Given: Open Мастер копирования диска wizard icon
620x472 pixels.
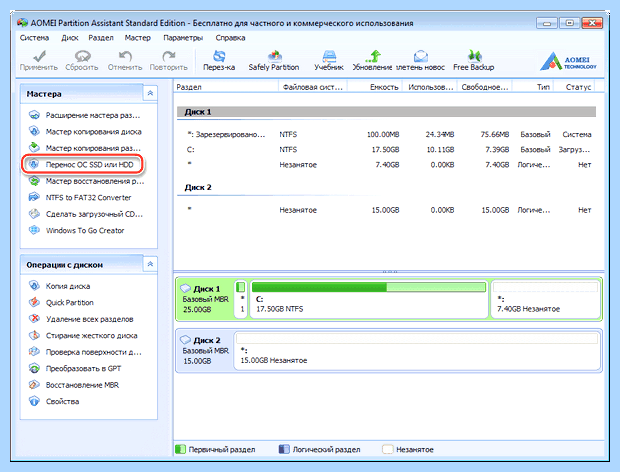Looking at the screenshot, I should pos(34,131).
